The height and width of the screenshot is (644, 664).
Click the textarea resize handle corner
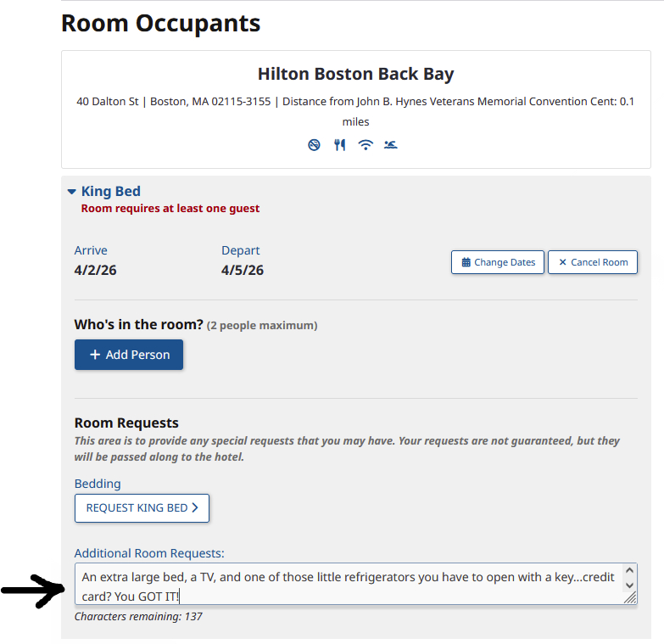(x=631, y=598)
